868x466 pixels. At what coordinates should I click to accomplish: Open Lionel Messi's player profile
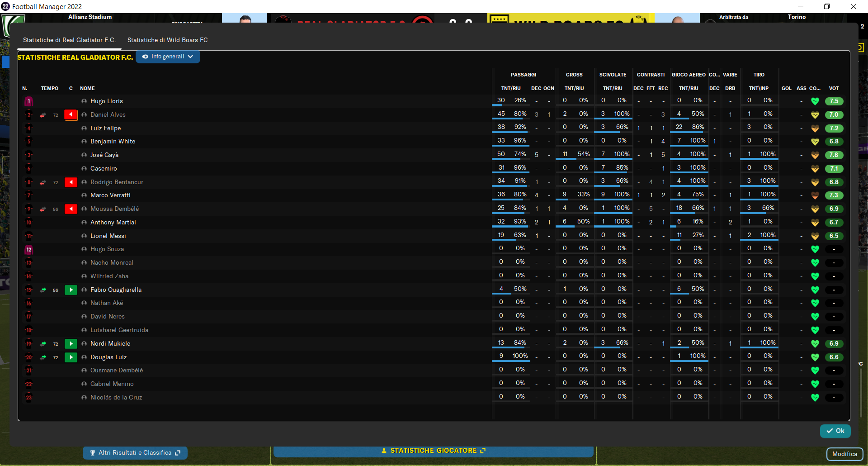[x=108, y=236]
